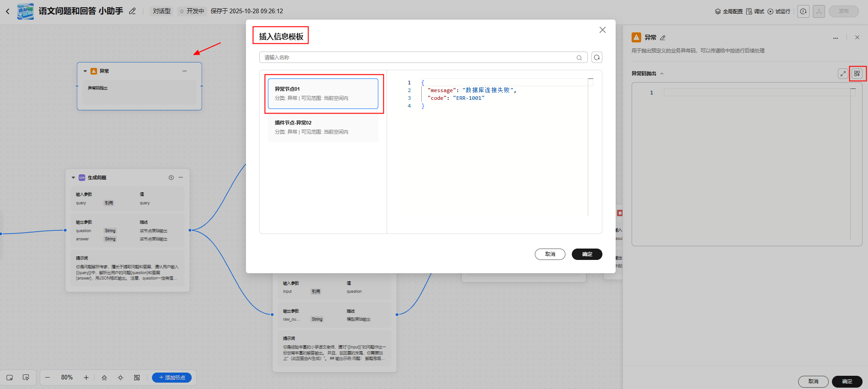Click the magnifier icon in the search field
The width and height of the screenshot is (868, 389).
579,57
